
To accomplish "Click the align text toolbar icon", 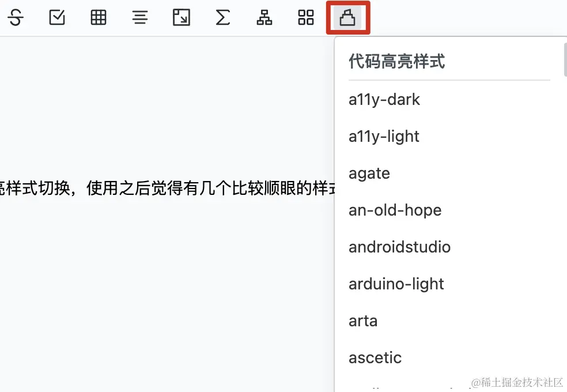I will 140,17.
